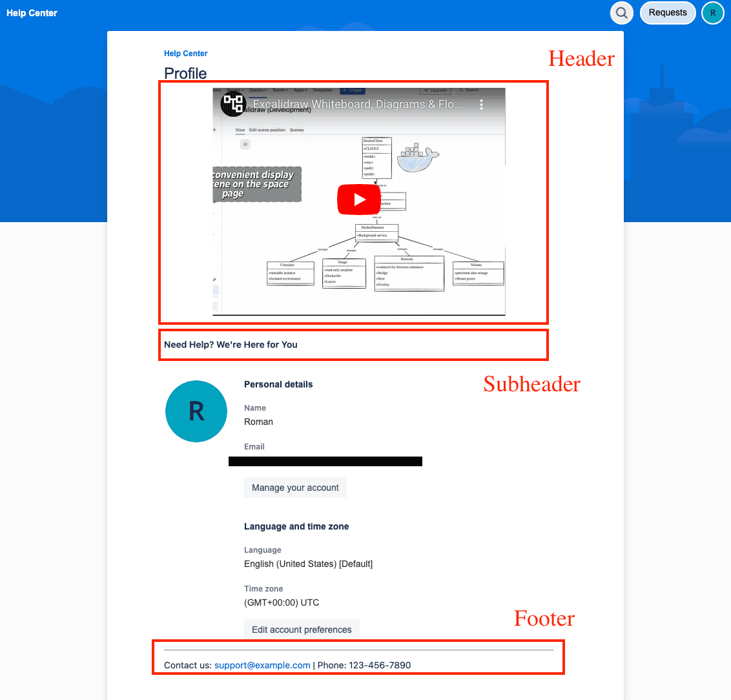Viewport: 731px width, 700px height.
Task: Select the name value Roman
Action: coord(258,422)
